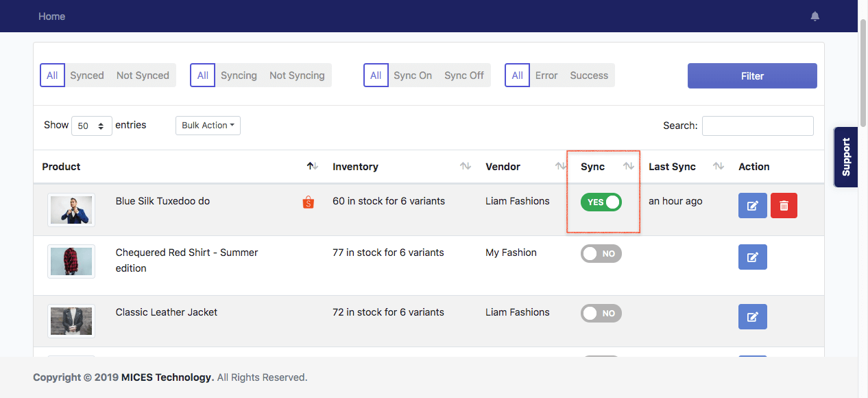This screenshot has width=868, height=398.
Task: Enable sync for Classic Leather Jacket
Action: 601,314
